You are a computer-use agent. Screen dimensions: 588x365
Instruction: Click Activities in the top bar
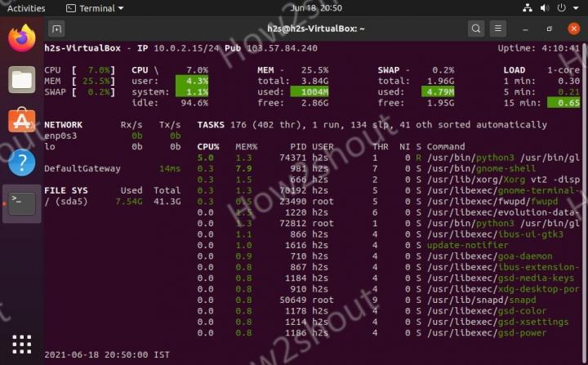(x=26, y=8)
